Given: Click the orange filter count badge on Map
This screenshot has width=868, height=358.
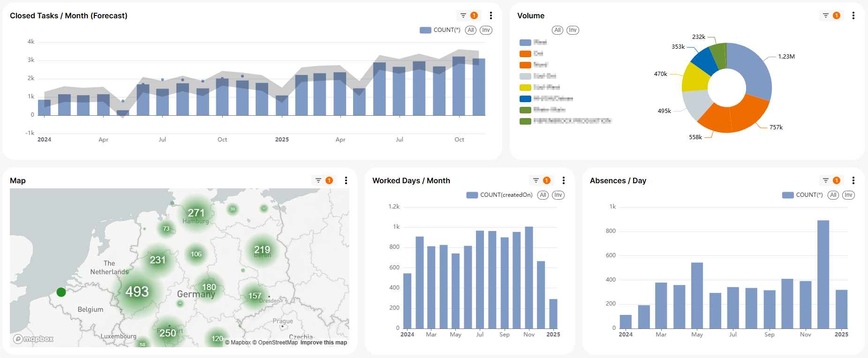Looking at the screenshot, I should point(329,180).
